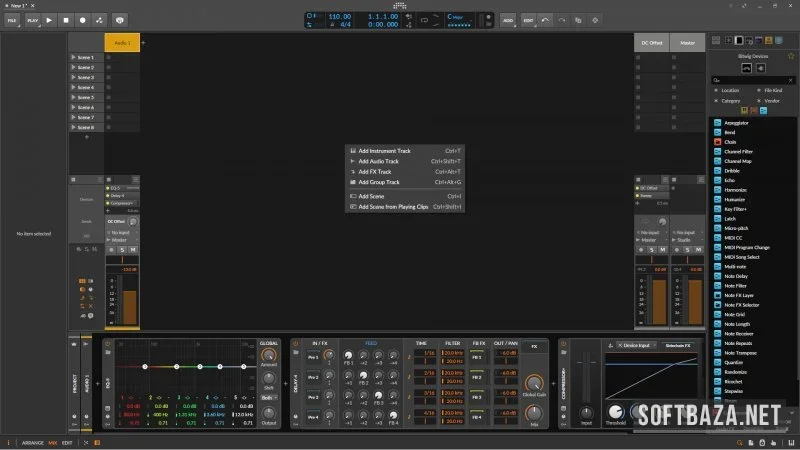Select Add Scene in the context menu
800x450 pixels.
(x=372, y=196)
